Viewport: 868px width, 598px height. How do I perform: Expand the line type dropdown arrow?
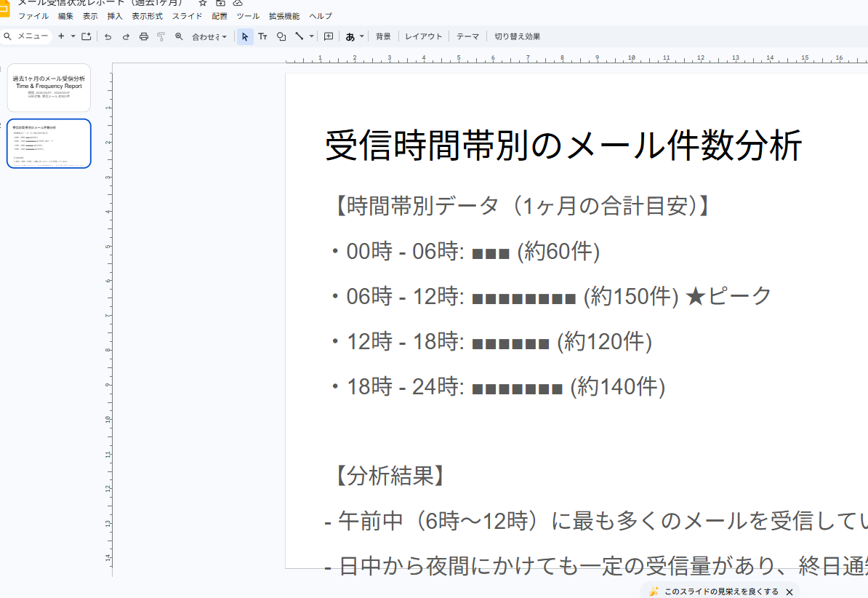tap(312, 36)
